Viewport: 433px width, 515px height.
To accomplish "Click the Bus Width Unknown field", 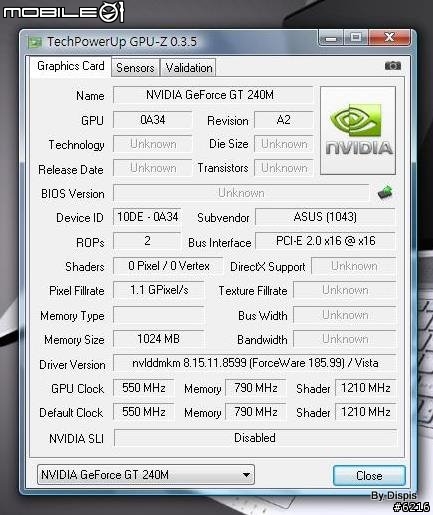I will [x=345, y=315].
